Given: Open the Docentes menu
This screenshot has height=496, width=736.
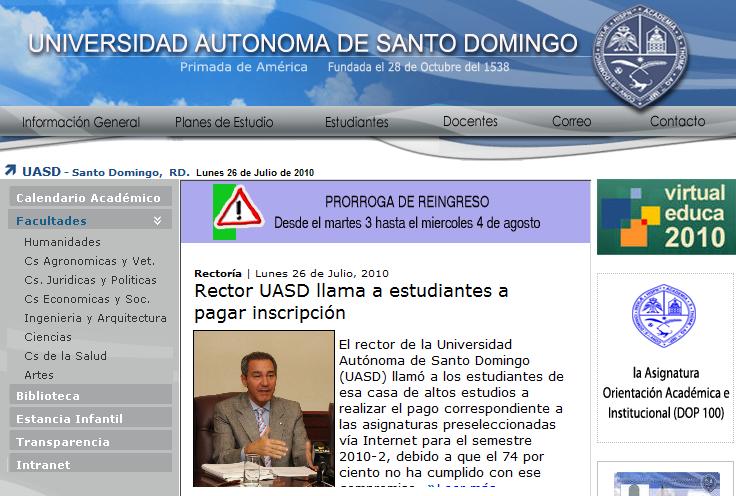Looking at the screenshot, I should [470, 122].
